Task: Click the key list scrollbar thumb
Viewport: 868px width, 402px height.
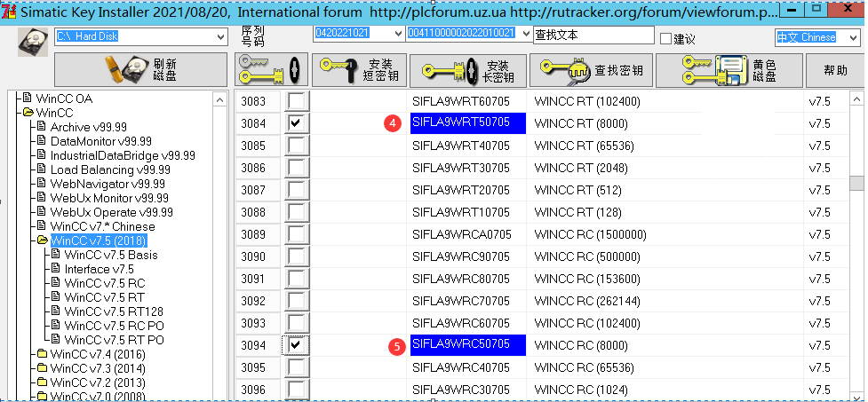Action: [856, 183]
